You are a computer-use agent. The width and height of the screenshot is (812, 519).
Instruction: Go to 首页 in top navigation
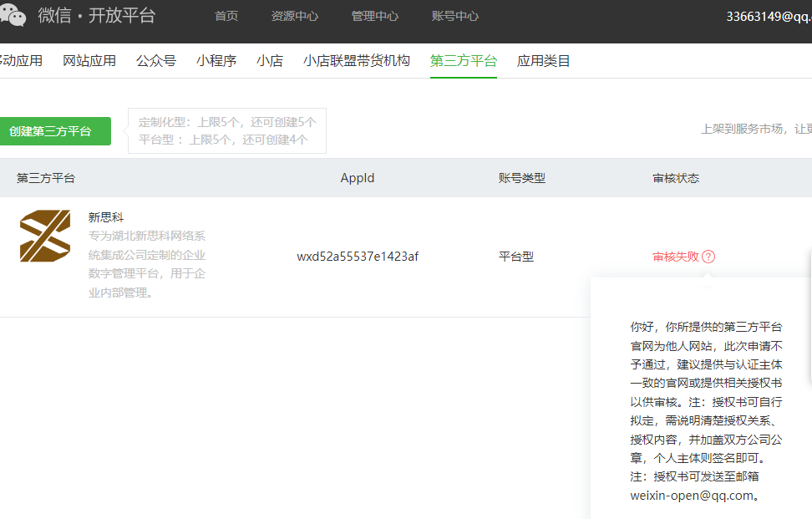tap(226, 16)
